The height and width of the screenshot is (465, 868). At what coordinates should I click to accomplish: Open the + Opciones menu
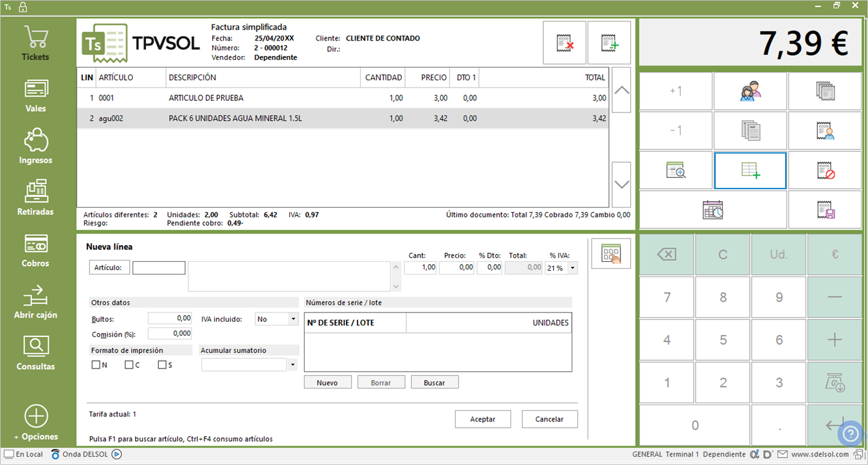click(x=36, y=423)
